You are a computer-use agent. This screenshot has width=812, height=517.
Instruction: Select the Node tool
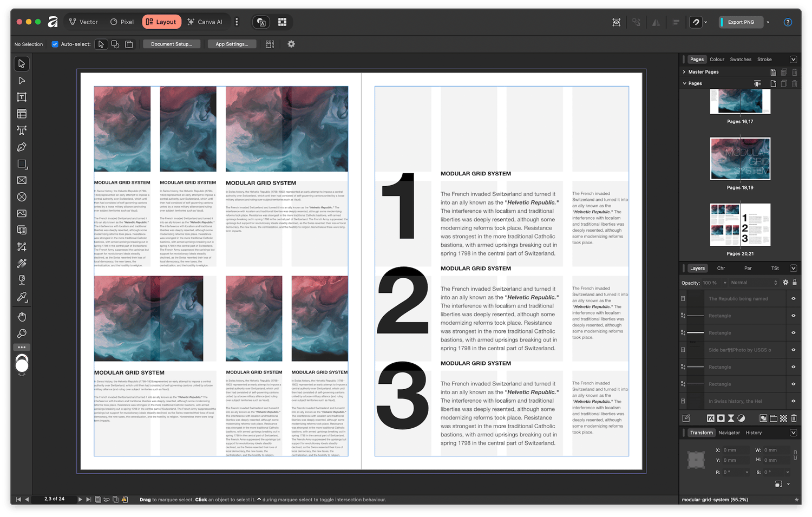[x=22, y=81]
